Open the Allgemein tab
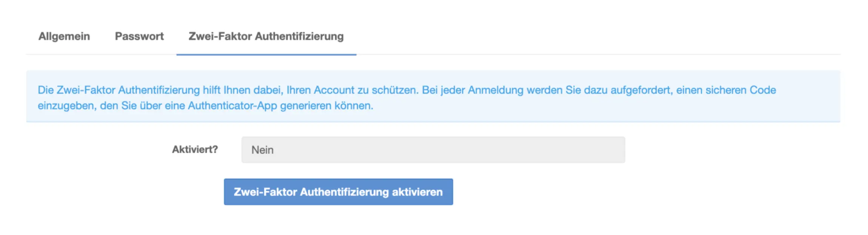Viewport: 868px width, 235px height. [x=64, y=36]
